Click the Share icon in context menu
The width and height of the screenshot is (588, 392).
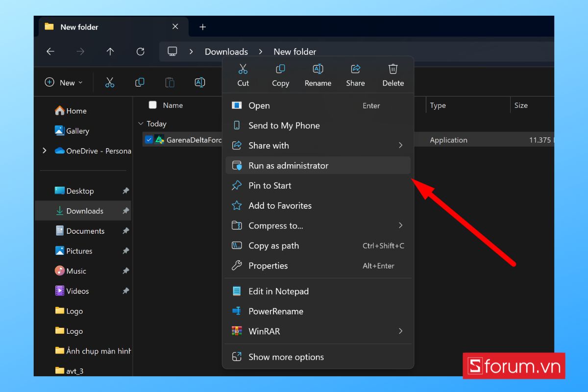[356, 69]
